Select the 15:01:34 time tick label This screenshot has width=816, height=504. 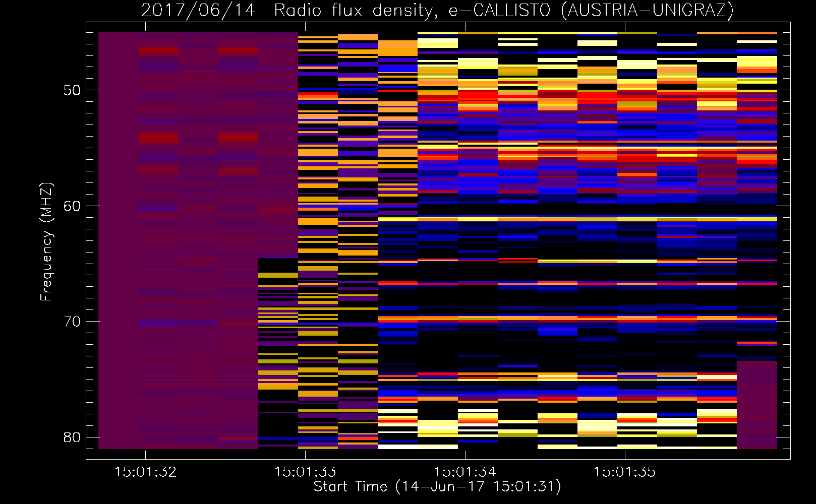pos(465,472)
